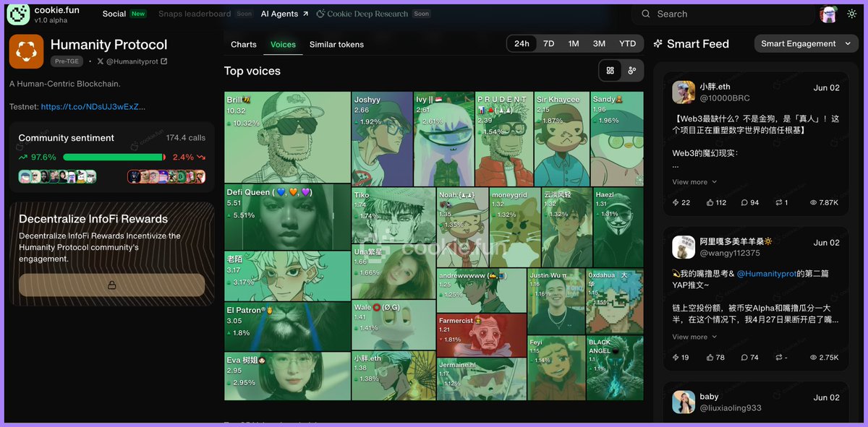Open baby liuxiaoling933 profile avatar
This screenshot has height=427, width=868.
coord(684,402)
